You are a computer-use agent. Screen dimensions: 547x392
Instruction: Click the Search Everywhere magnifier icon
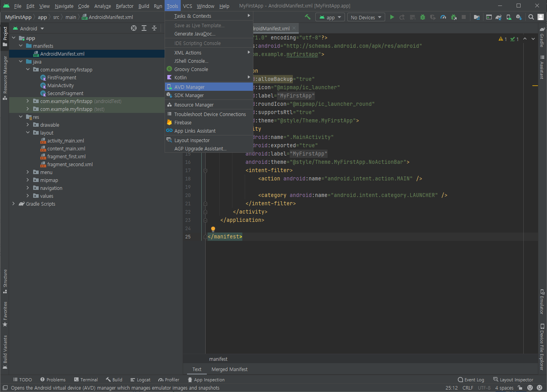point(531,17)
